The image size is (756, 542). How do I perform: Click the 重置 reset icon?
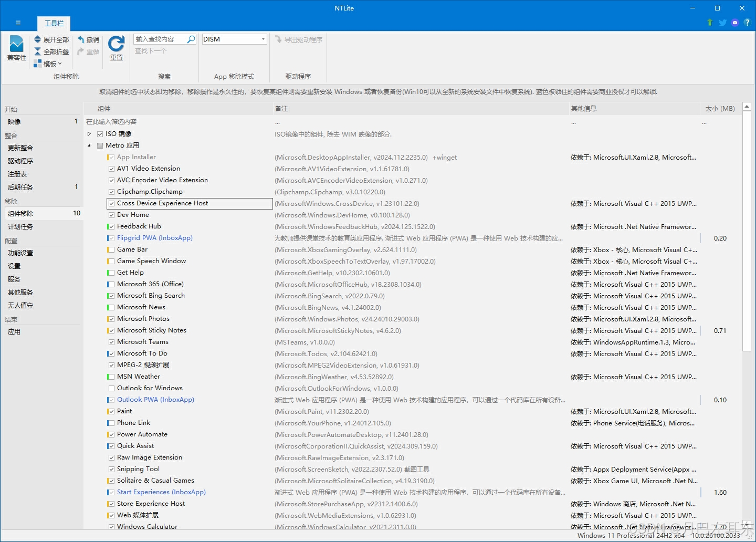point(117,44)
